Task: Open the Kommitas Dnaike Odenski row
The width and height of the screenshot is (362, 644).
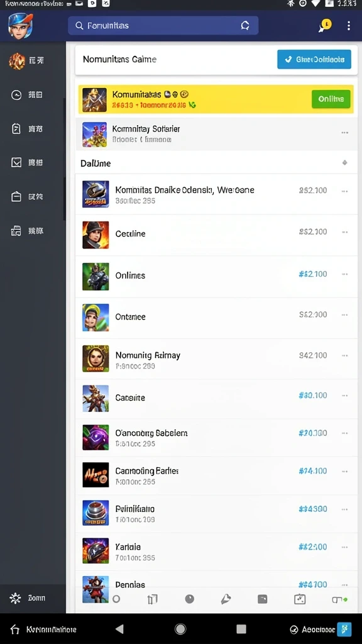Action: pyautogui.click(x=216, y=194)
